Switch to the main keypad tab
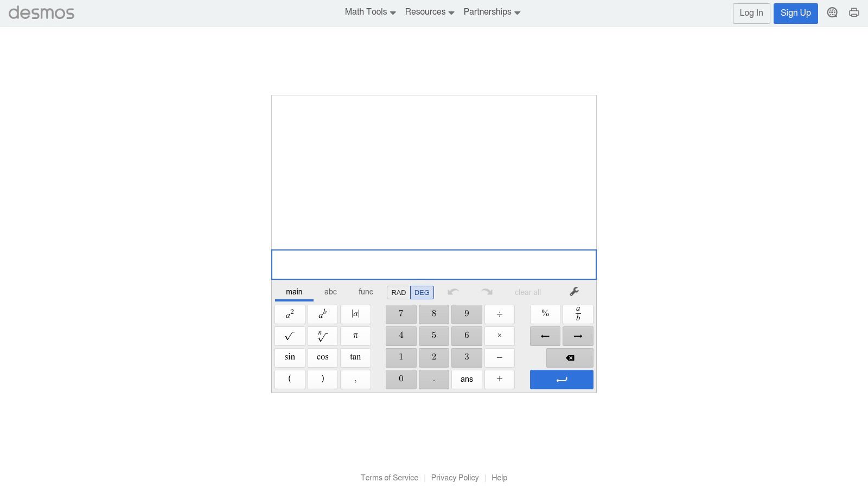 coord(294,292)
